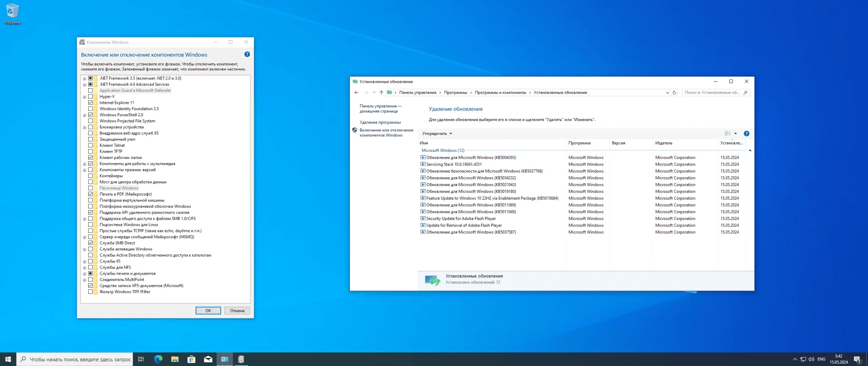Open Microsoft Store from the taskbar
Viewport: 868px width, 366px height.
(x=191, y=359)
